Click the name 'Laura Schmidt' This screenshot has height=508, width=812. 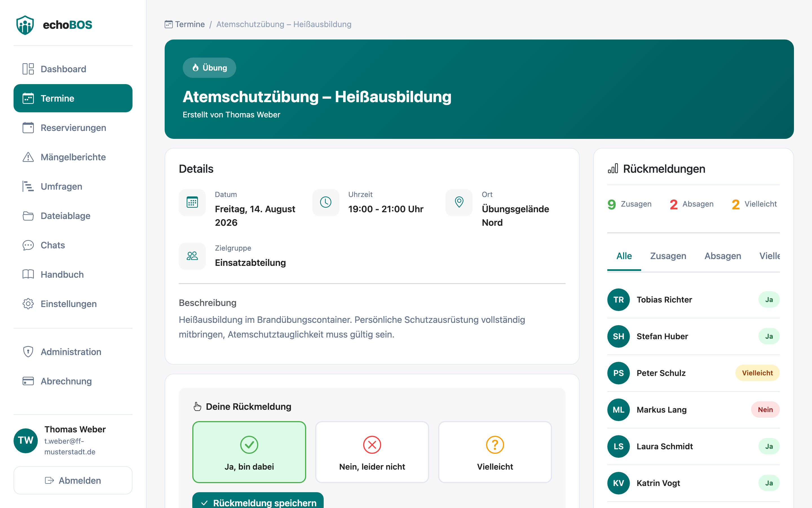click(665, 446)
